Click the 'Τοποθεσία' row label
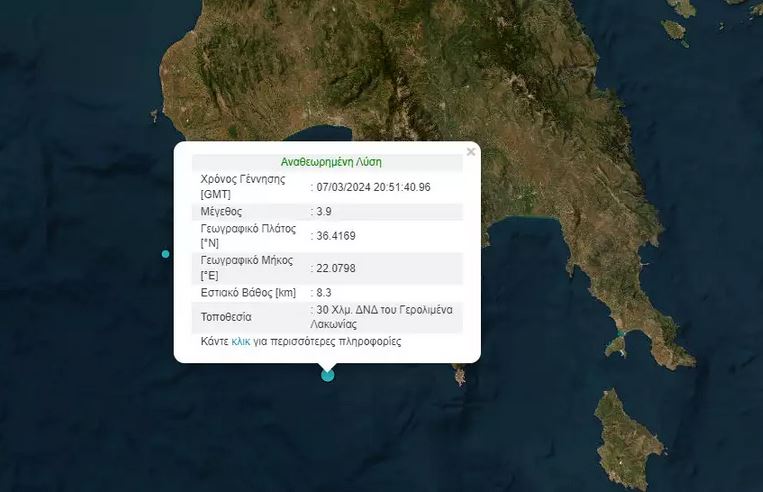Viewport: 763px width, 492px height. pos(226,317)
